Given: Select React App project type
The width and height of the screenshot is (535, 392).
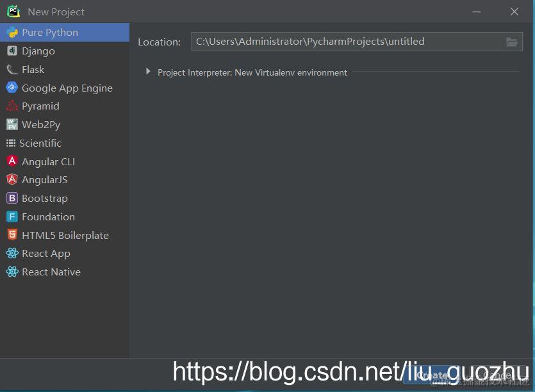Looking at the screenshot, I should point(65,254).
